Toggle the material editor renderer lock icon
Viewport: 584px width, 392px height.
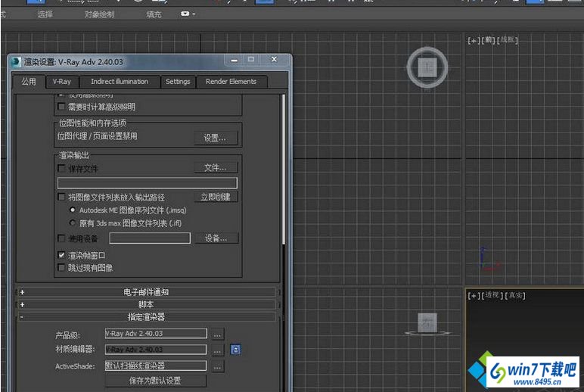point(235,350)
